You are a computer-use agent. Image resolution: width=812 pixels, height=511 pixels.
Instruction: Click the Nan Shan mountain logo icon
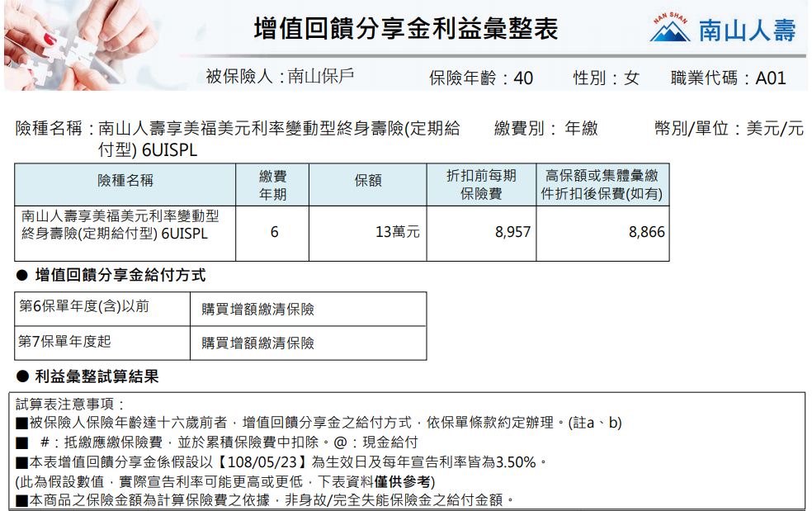[669, 27]
